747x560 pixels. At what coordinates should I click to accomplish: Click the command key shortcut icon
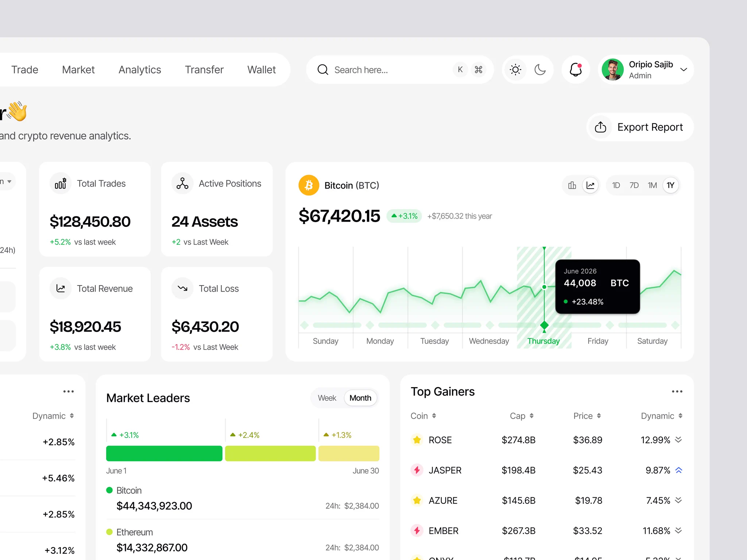click(479, 69)
